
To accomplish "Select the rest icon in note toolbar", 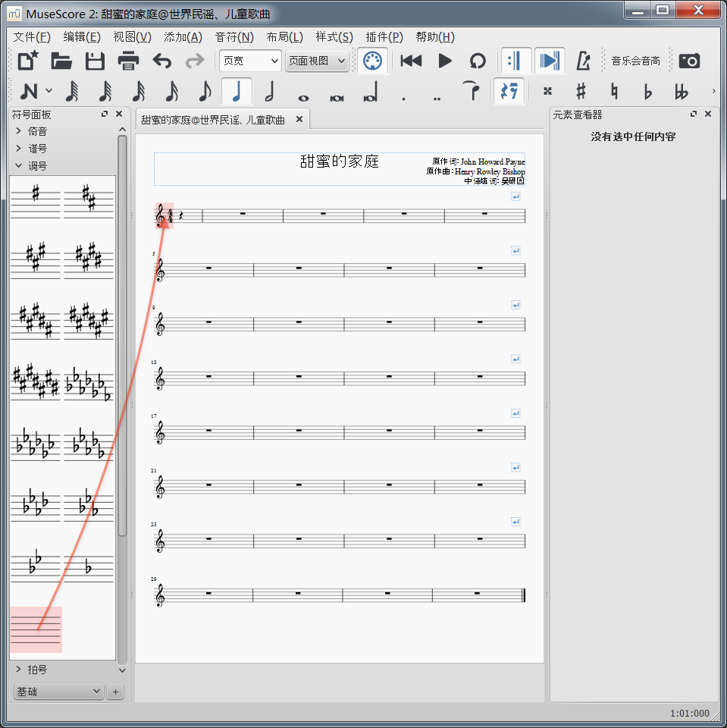I will [509, 92].
